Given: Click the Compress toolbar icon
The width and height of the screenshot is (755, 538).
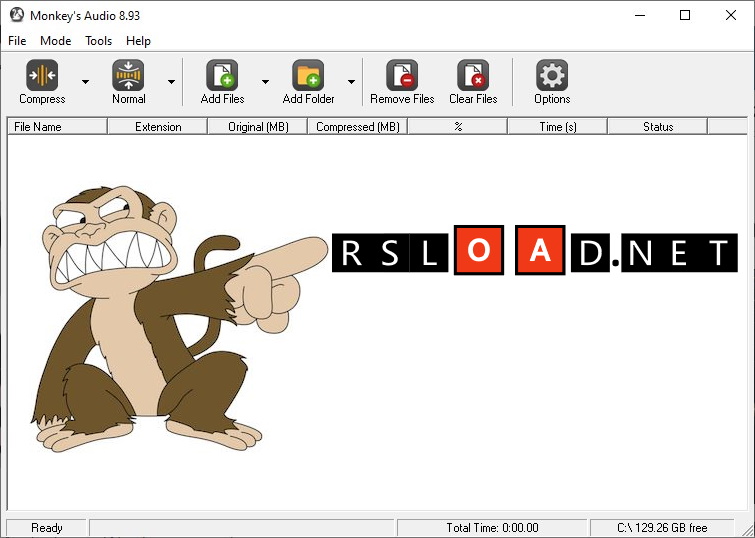Looking at the screenshot, I should [x=42, y=76].
